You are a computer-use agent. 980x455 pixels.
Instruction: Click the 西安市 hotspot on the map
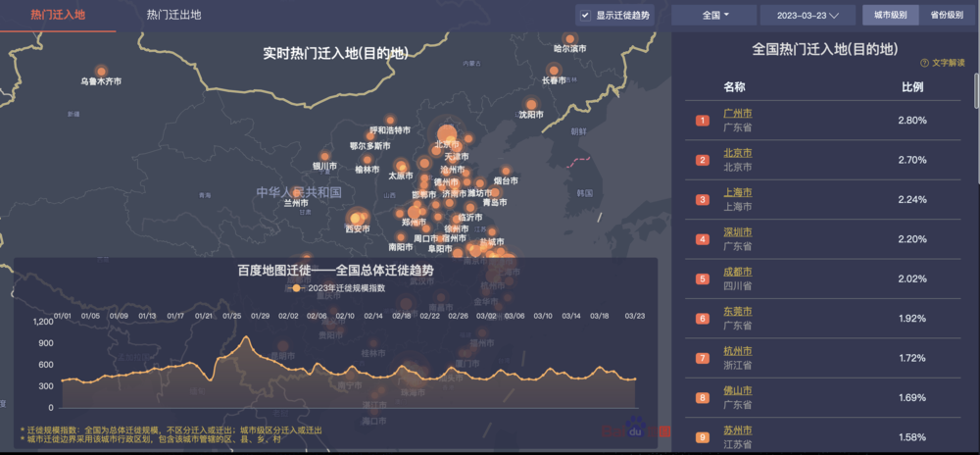tap(357, 218)
